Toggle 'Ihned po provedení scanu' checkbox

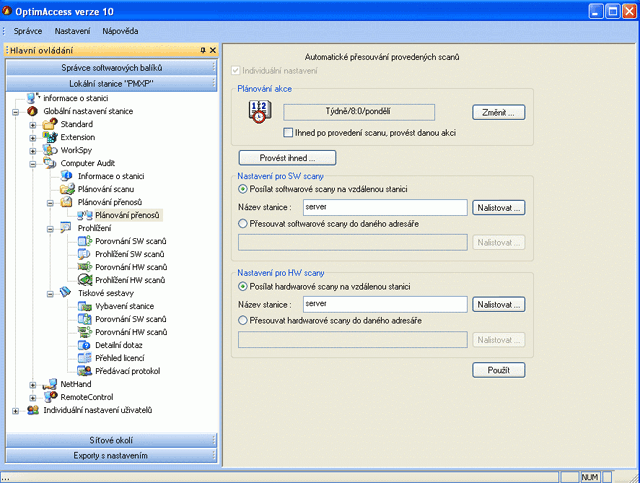[x=288, y=133]
